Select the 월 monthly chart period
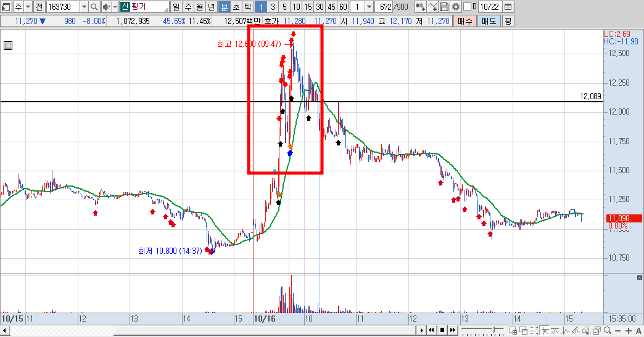The height and width of the screenshot is (337, 644). [200, 7]
